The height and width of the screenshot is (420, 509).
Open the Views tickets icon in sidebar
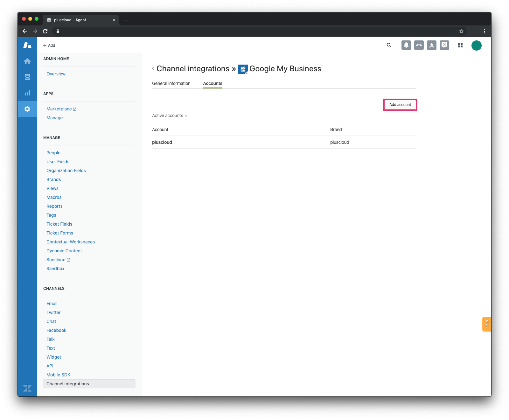27,77
